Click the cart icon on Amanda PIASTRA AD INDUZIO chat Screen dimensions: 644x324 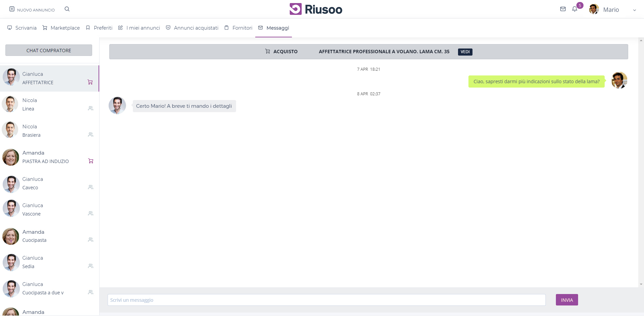click(x=90, y=161)
